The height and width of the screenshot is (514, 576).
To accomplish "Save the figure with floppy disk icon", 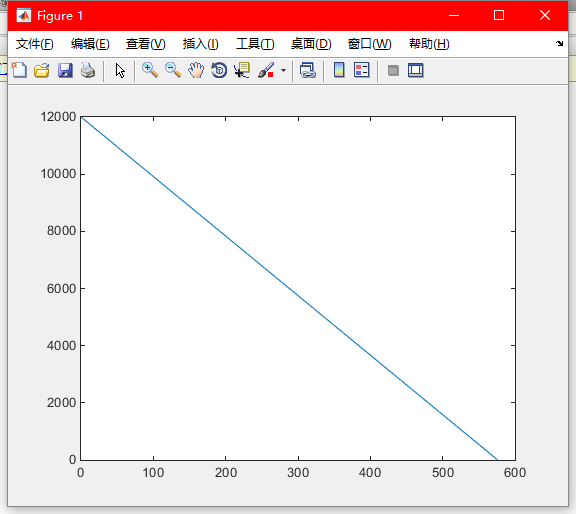I will (65, 70).
